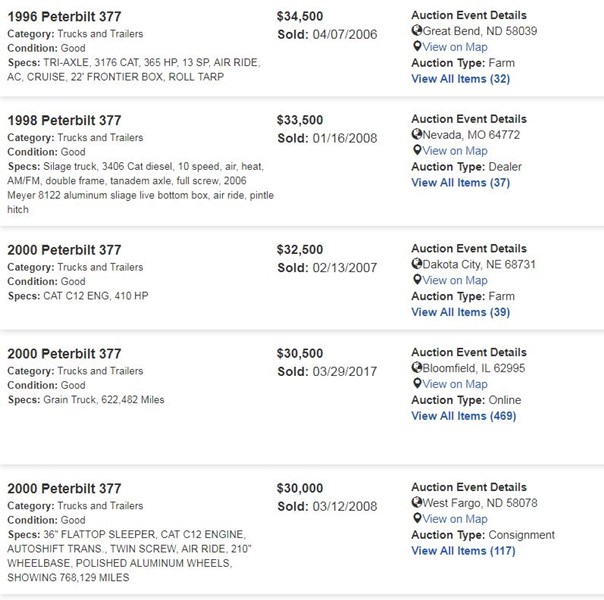This screenshot has height=600, width=604.
Task: Click map pin icon in West Fargo listing
Action: click(417, 518)
